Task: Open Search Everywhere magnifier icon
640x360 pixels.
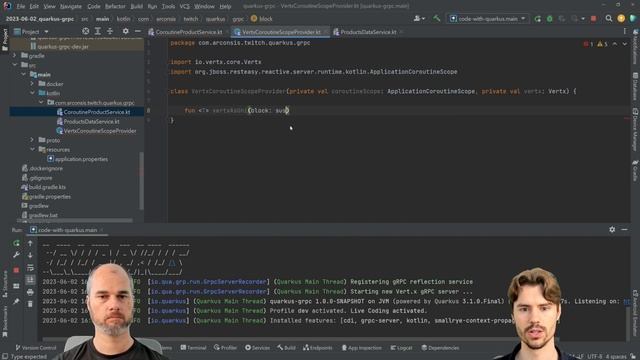Action: pos(609,18)
